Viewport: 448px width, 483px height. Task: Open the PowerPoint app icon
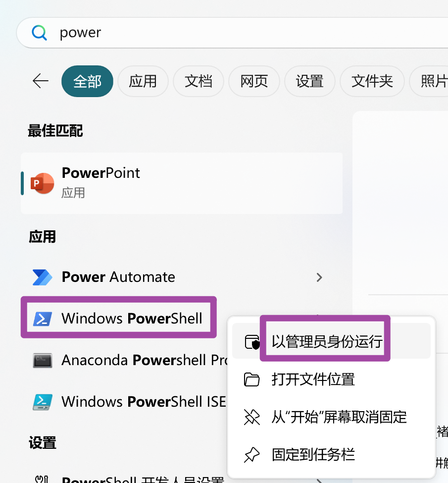(x=42, y=183)
